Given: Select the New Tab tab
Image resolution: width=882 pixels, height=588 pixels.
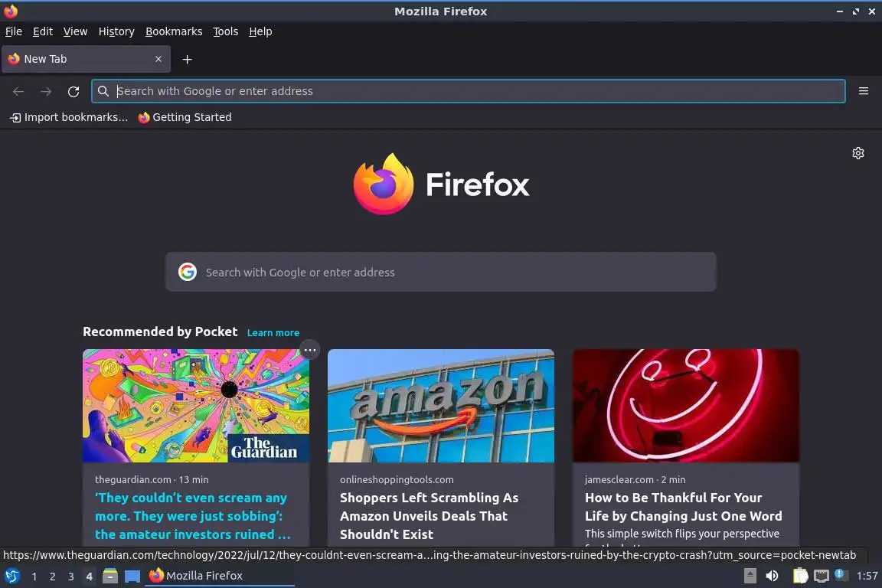Looking at the screenshot, I should [x=86, y=59].
